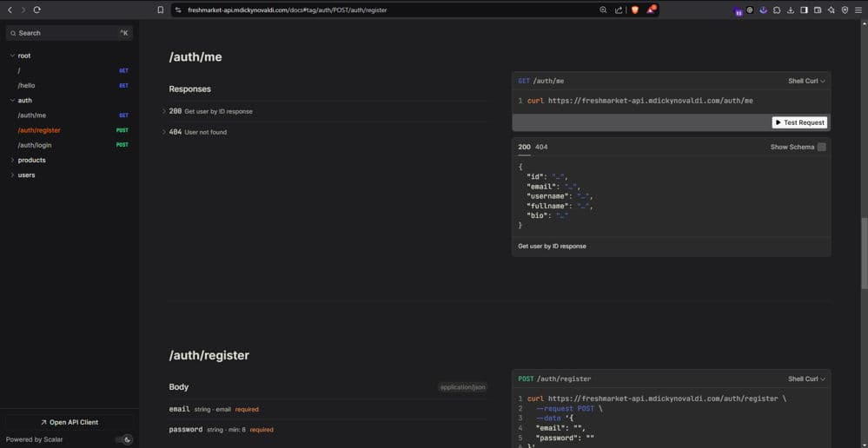This screenshot has height=448, width=868.
Task: Toggle dark mode switch near Powered by Scalar
Action: pos(124,439)
